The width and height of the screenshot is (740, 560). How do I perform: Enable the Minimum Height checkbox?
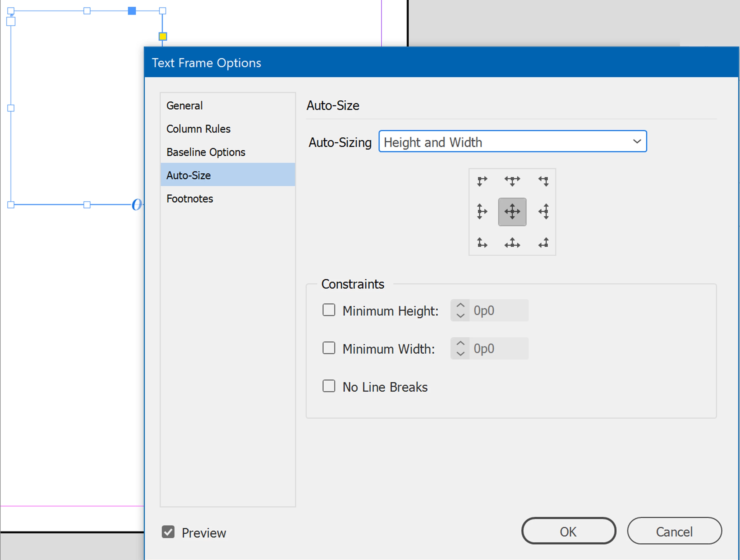click(x=329, y=310)
